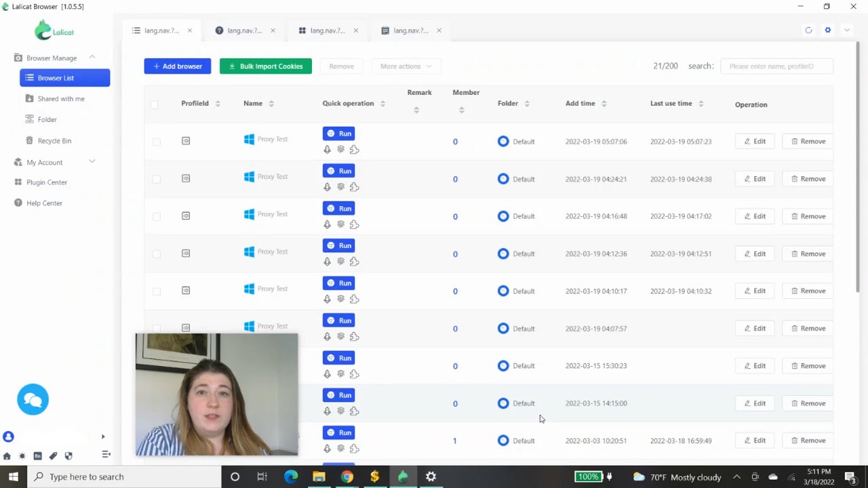868x488 pixels.
Task: Check the box for the 05:07:06 row
Action: pyautogui.click(x=157, y=142)
